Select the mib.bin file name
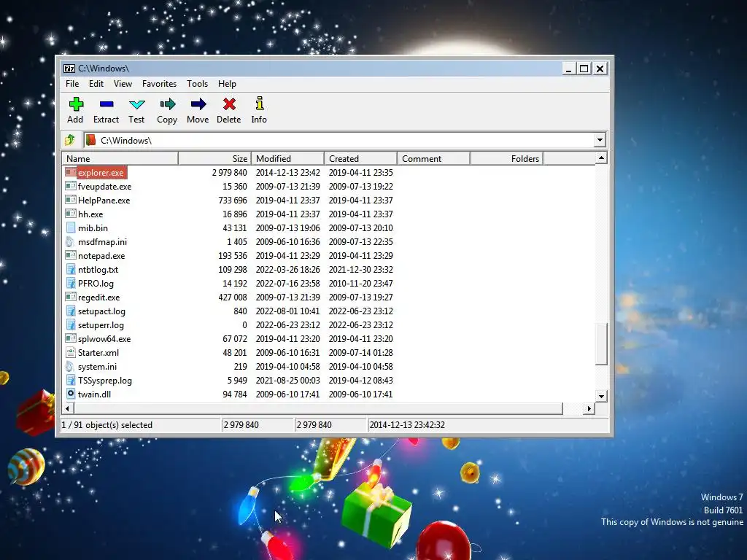This screenshot has width=747, height=560. (93, 228)
